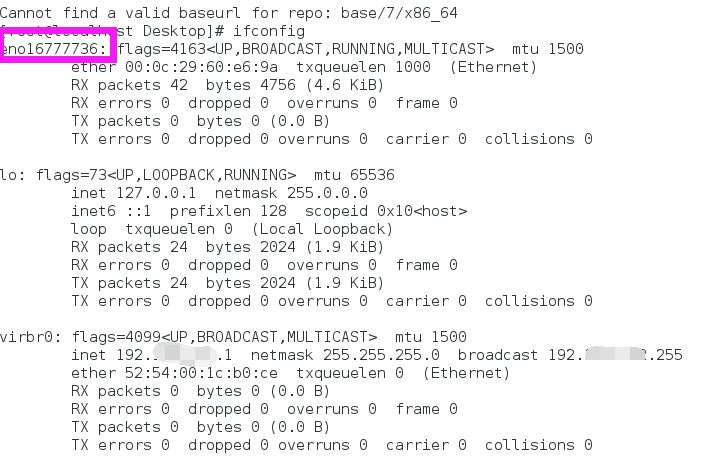Click MAC address 00:0c:29:60:e6:9a
The height and width of the screenshot is (469, 705).
click(x=201, y=66)
